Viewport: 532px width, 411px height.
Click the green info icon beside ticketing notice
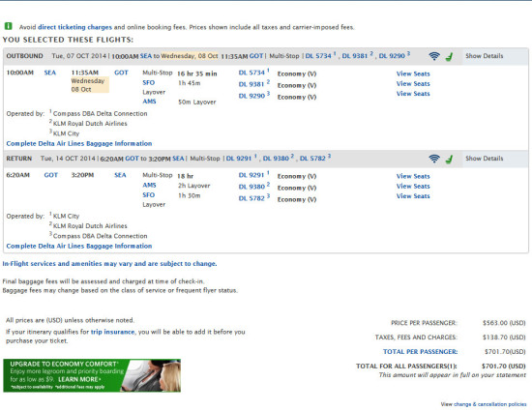click(8, 26)
